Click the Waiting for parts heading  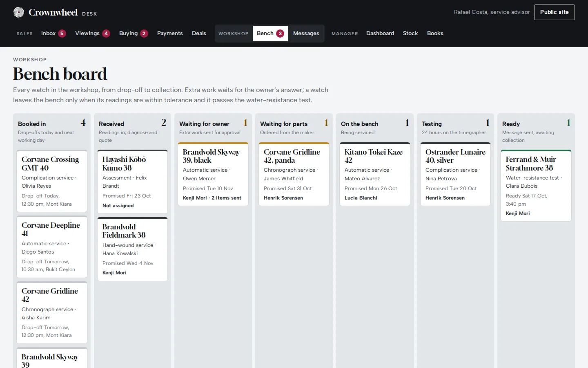coord(284,124)
